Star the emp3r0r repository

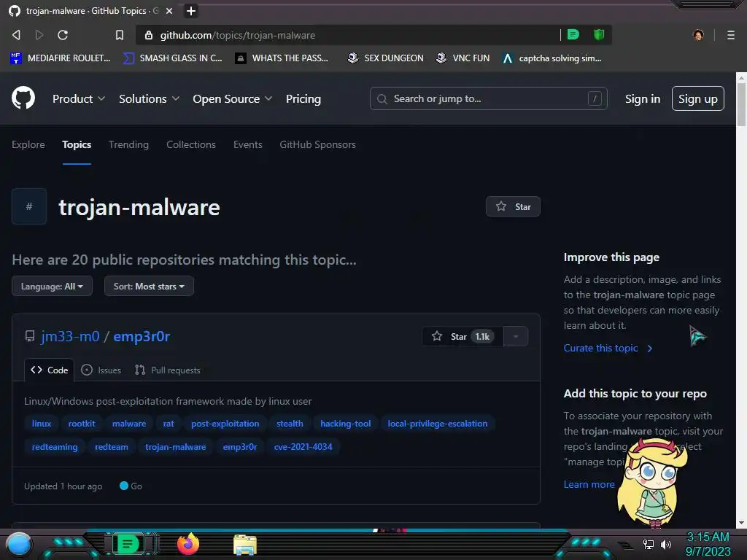pos(462,336)
